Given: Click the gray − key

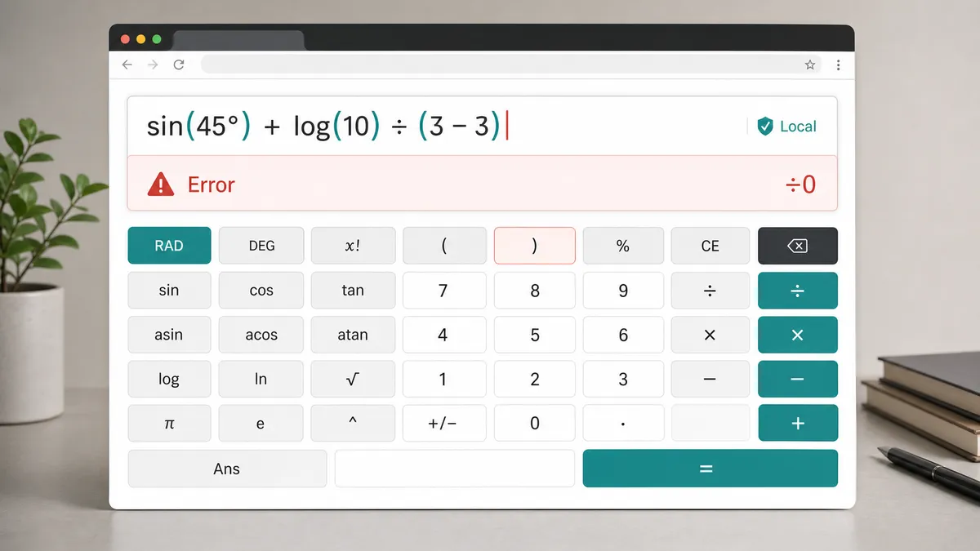Looking at the screenshot, I should click(x=710, y=379).
